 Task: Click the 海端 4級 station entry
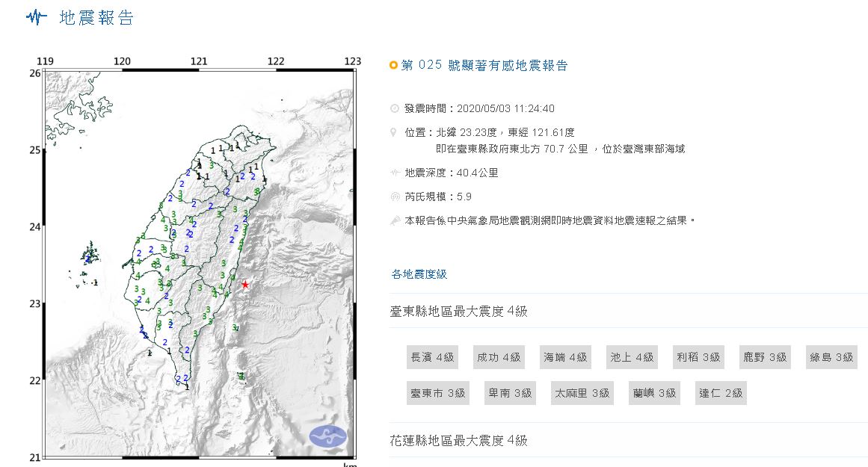(x=565, y=357)
